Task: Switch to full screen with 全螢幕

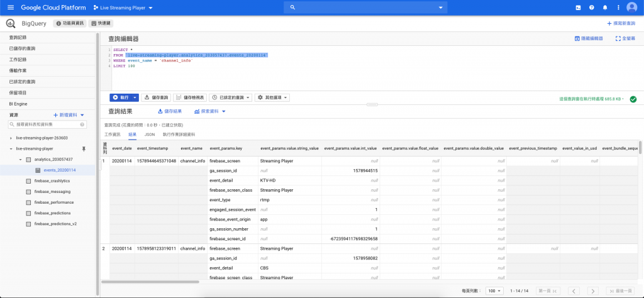Action: click(x=625, y=38)
